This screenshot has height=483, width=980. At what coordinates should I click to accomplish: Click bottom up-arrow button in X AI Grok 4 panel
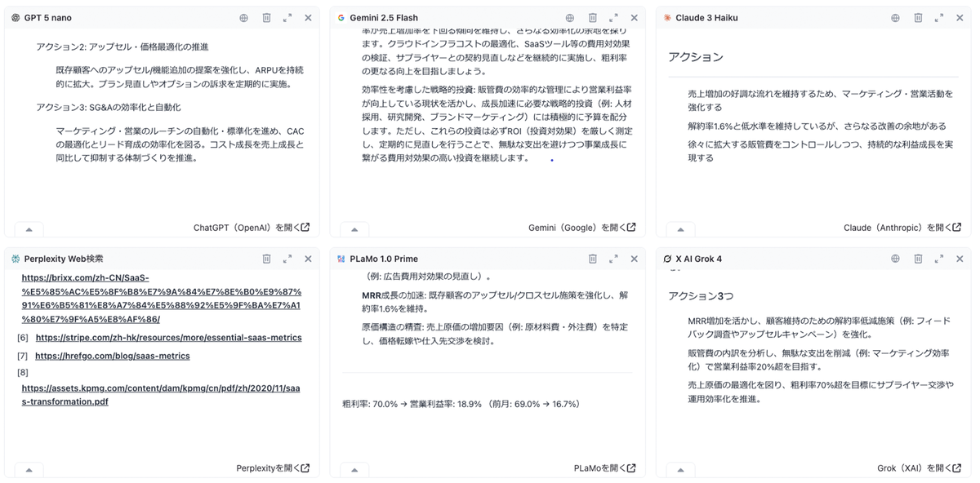coord(680,470)
